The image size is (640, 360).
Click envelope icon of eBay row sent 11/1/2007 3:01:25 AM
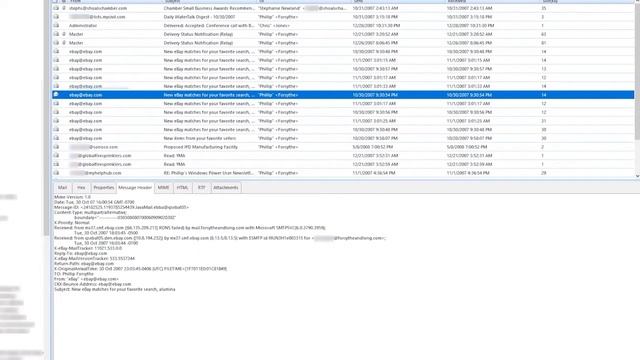(x=56, y=121)
